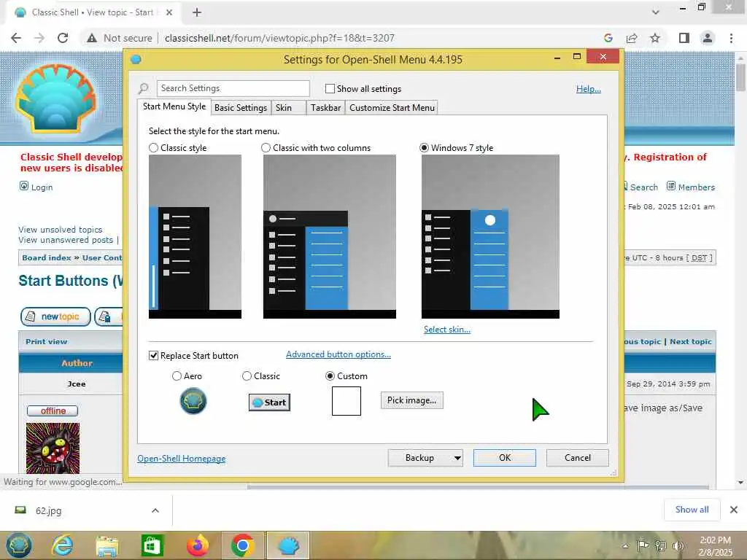Click the custom button image preview box
Image resolution: width=747 pixels, height=560 pixels.
click(347, 401)
